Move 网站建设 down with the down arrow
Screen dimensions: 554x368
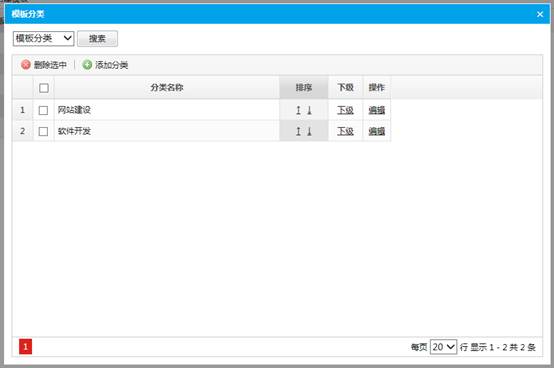309,110
